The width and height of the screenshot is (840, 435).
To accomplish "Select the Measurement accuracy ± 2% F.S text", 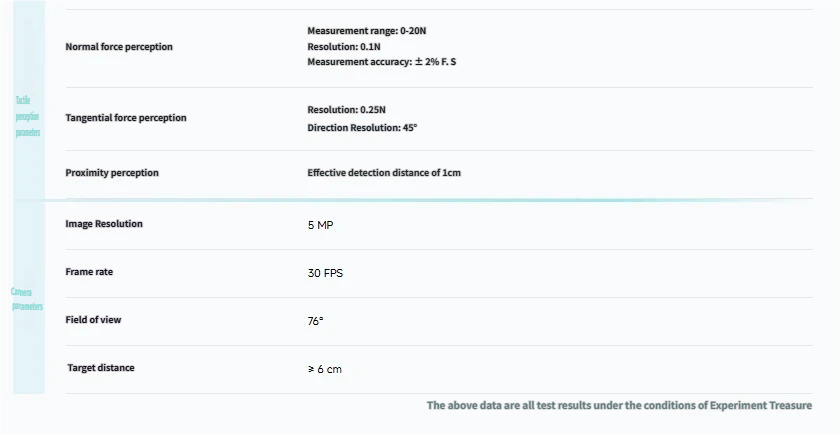I will tap(381, 62).
